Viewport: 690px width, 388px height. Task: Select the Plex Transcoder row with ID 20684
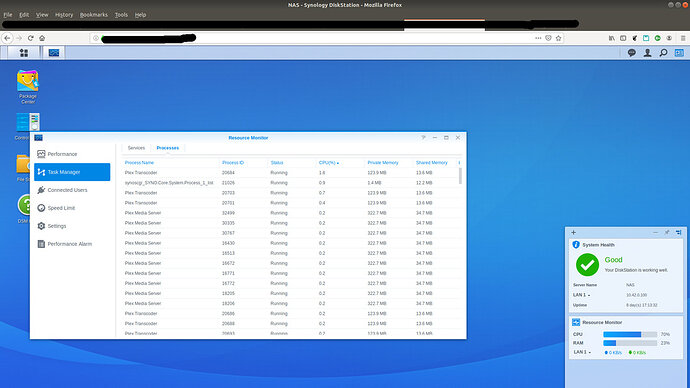pyautogui.click(x=290, y=173)
